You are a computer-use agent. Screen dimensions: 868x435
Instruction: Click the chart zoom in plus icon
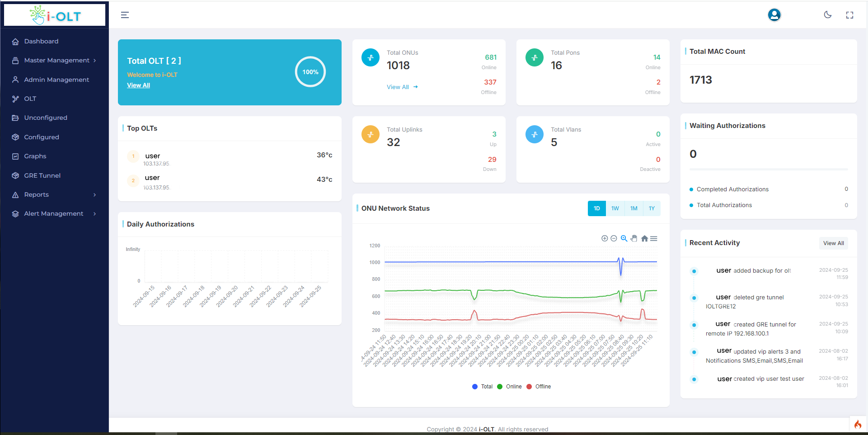click(x=605, y=238)
